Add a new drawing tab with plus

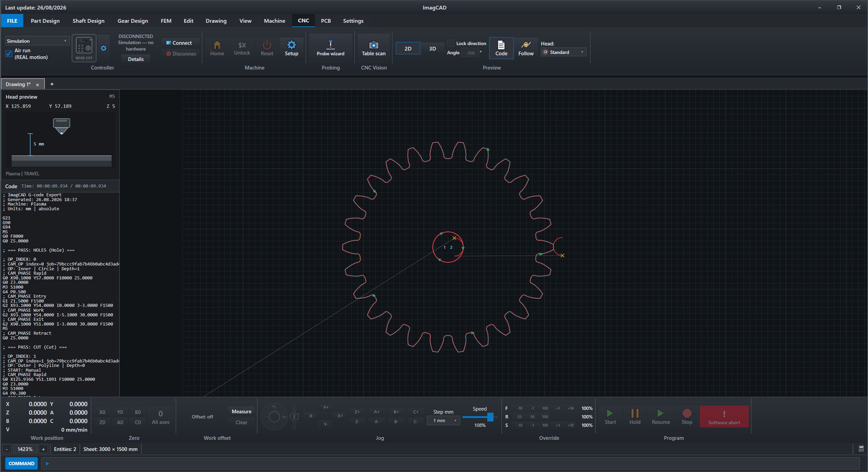point(52,84)
